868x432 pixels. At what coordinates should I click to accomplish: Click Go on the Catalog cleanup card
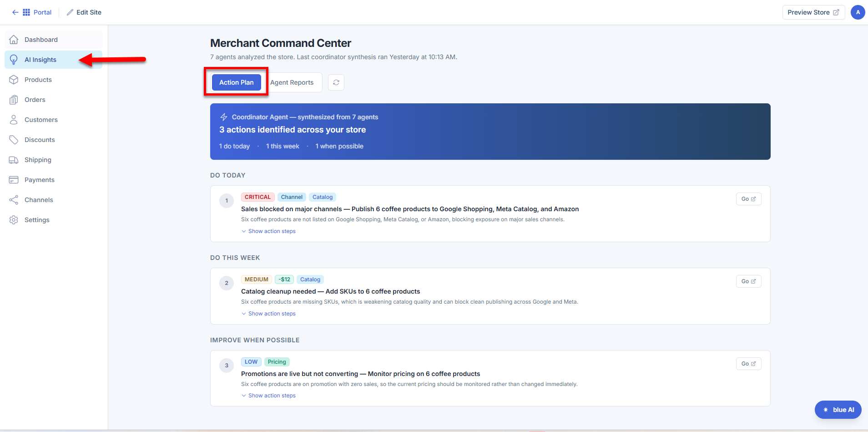[748, 281]
